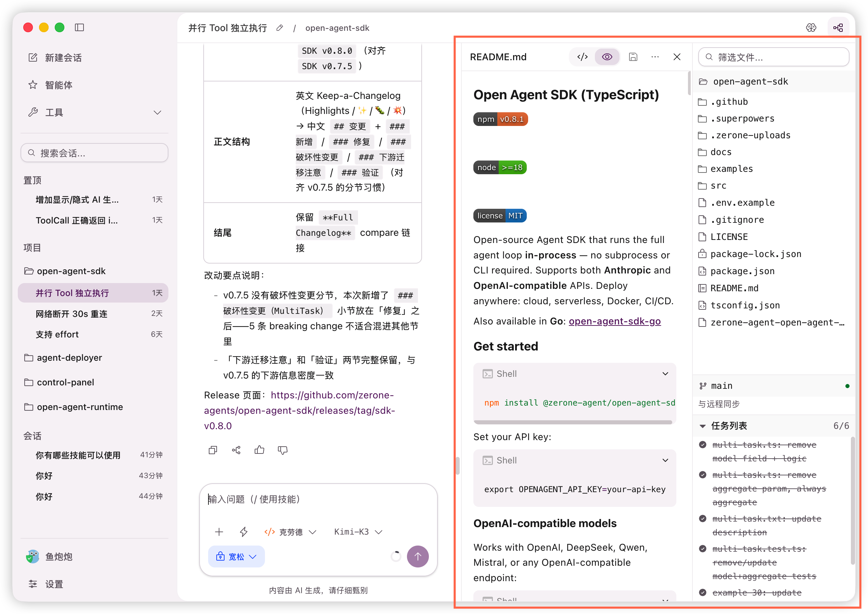The height and width of the screenshot is (614, 868).
Task: Collapse the export API key Shell block
Action: pos(665,460)
